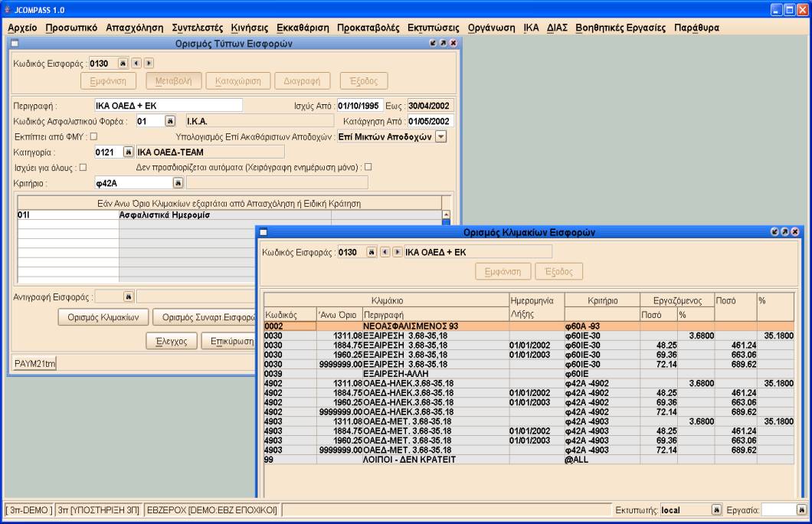The image size is (812, 524).
Task: Click the 01I row in Ασφαλιστικά Ημερομίσθια list
Action: point(229,215)
